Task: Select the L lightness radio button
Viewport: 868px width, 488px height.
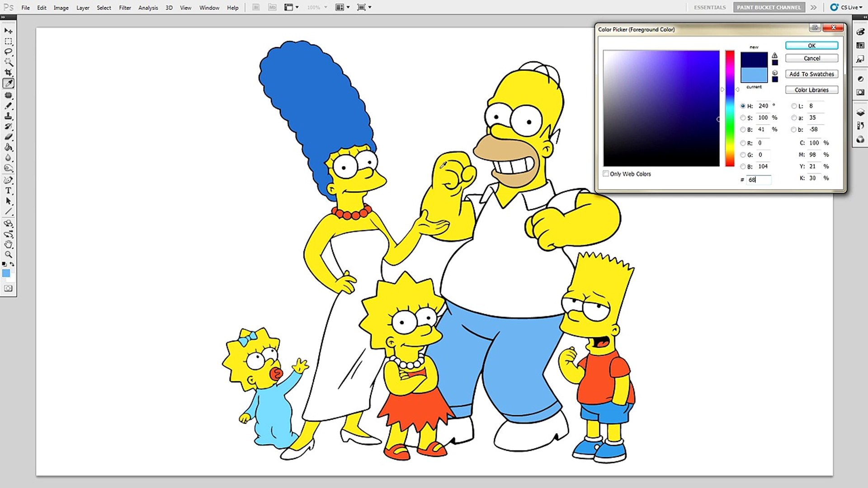Action: pyautogui.click(x=794, y=106)
